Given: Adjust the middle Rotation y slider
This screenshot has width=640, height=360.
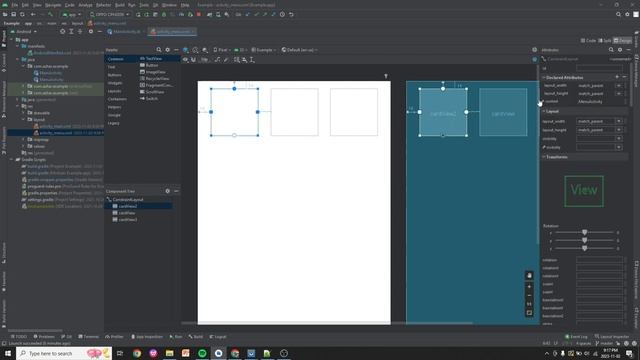Looking at the screenshot, I should click(x=584, y=240).
